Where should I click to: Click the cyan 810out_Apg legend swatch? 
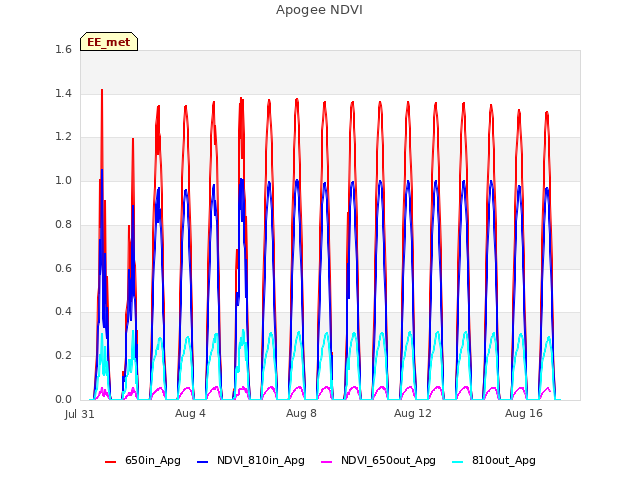(x=458, y=462)
